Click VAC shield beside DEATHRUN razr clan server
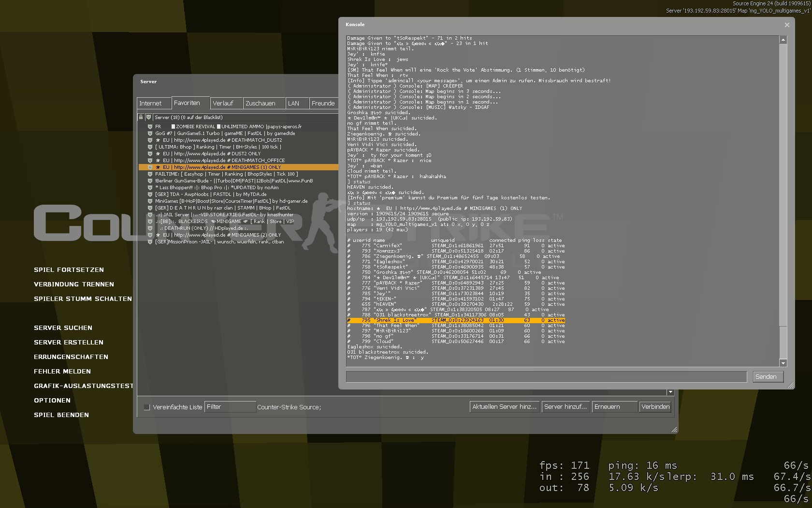Viewport: 812px width, 508px height. tap(150, 208)
